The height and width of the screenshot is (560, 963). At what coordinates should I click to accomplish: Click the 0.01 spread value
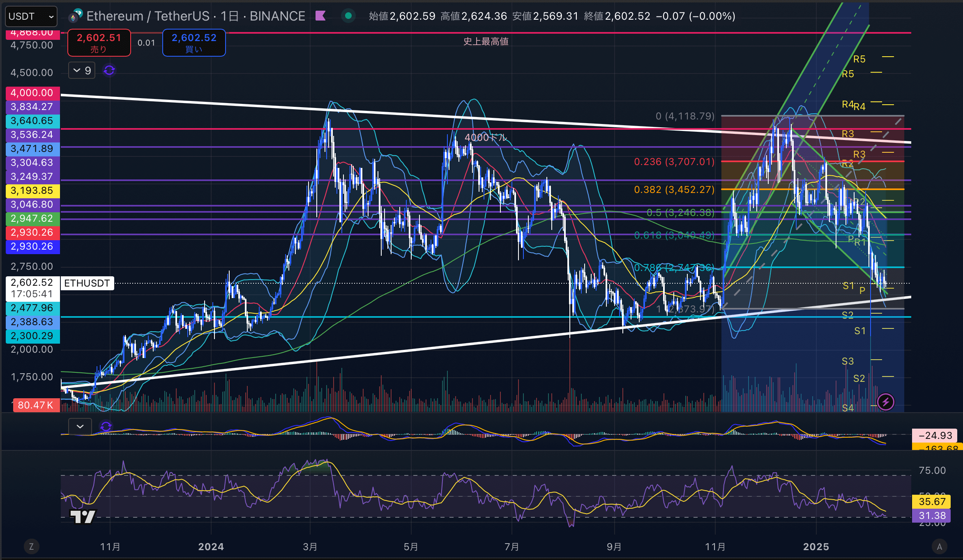tap(146, 43)
